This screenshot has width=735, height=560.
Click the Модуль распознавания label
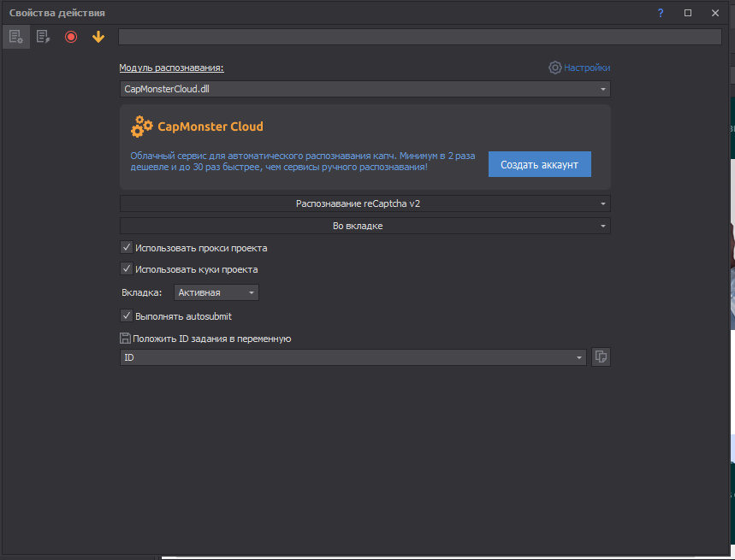(x=172, y=68)
